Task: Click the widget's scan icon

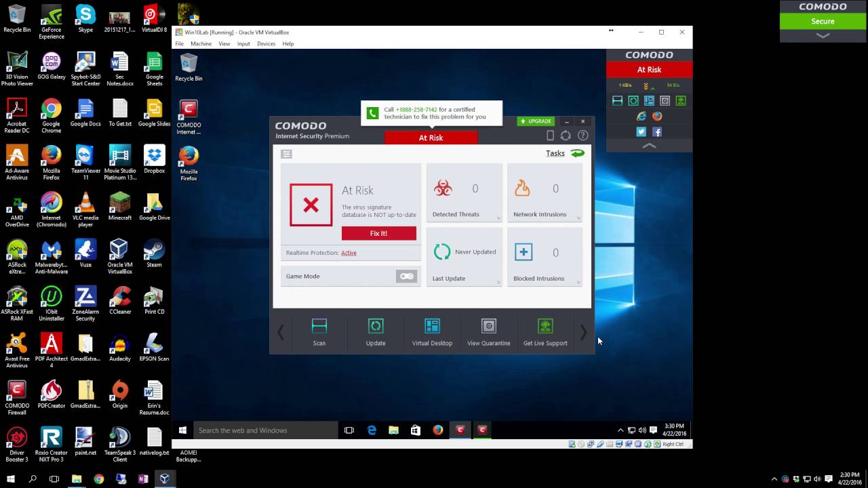Action: (x=617, y=100)
